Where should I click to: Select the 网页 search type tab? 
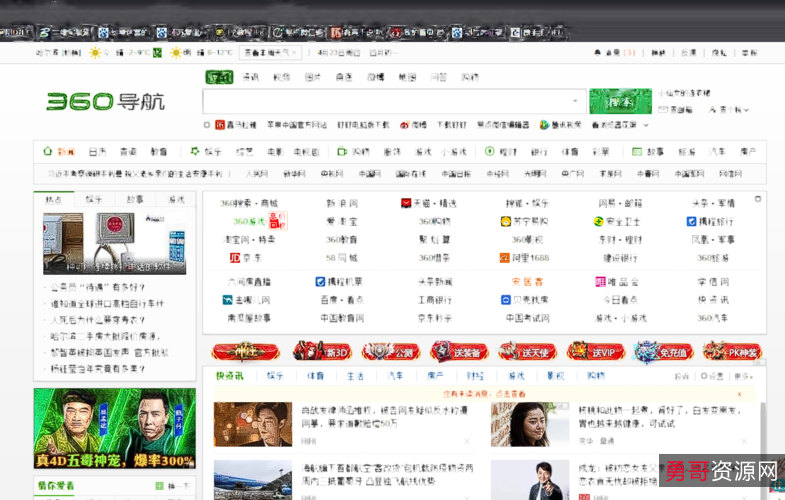tap(219, 77)
